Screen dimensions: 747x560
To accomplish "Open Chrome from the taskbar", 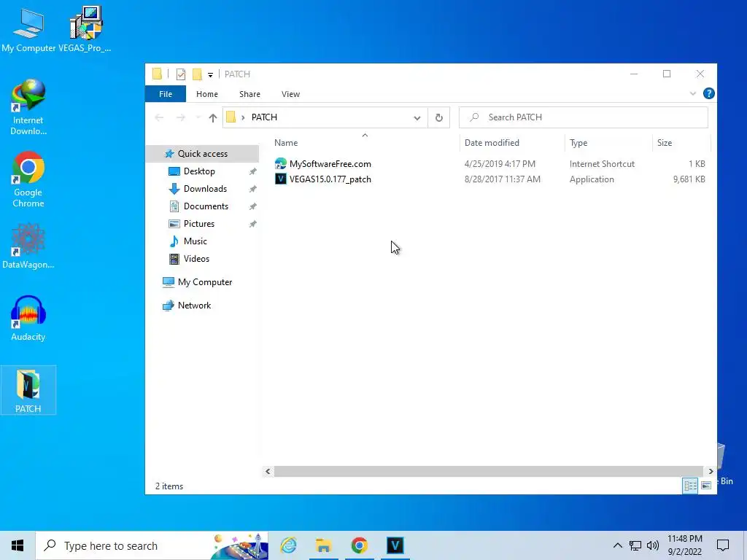I will [359, 545].
